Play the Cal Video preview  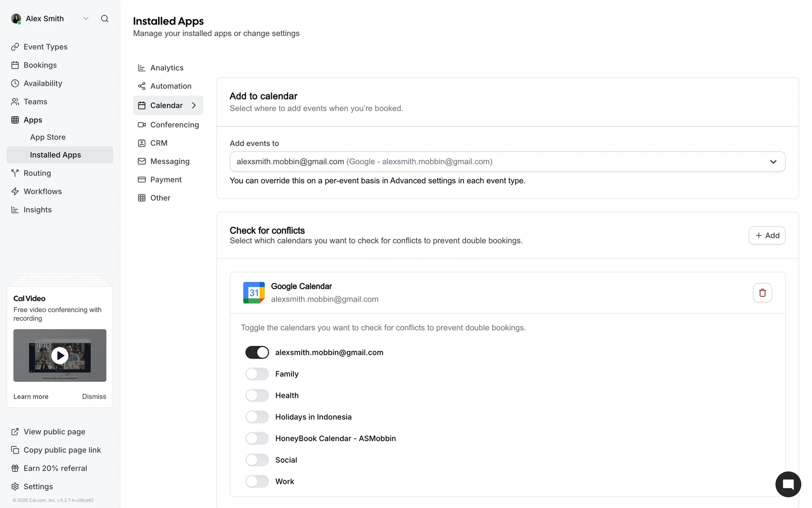click(60, 356)
